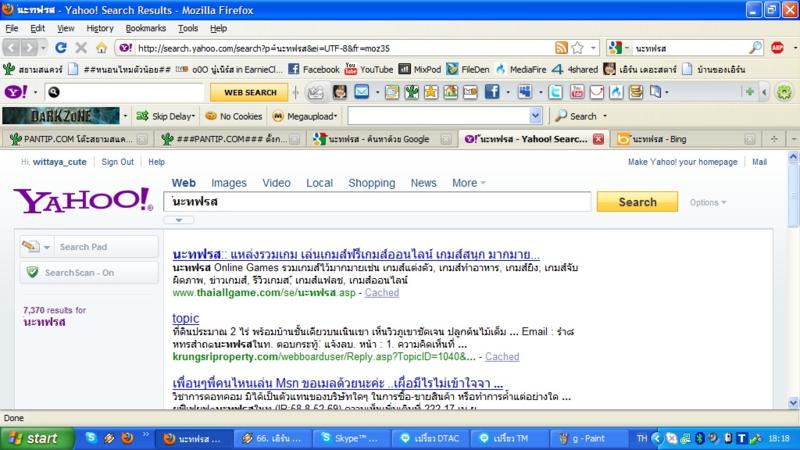
Task: Open Facebook bookmark in bookmarks toolbar
Action: [x=314, y=69]
